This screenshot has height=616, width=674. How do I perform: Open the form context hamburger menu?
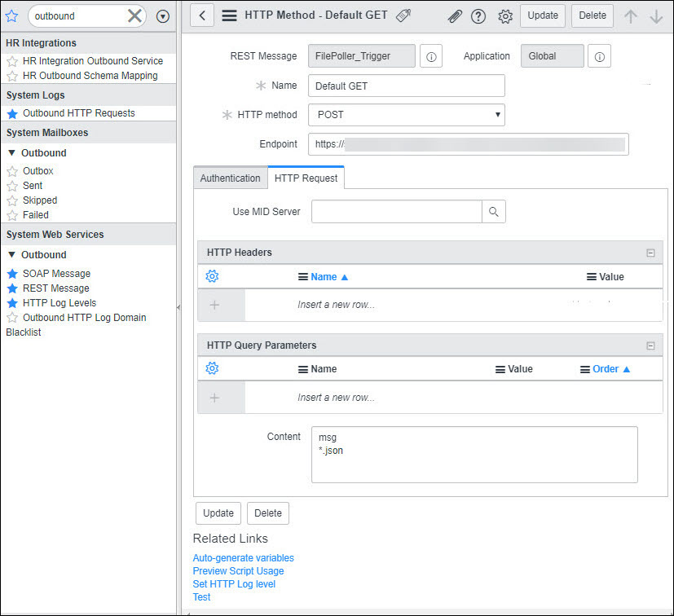tap(230, 15)
